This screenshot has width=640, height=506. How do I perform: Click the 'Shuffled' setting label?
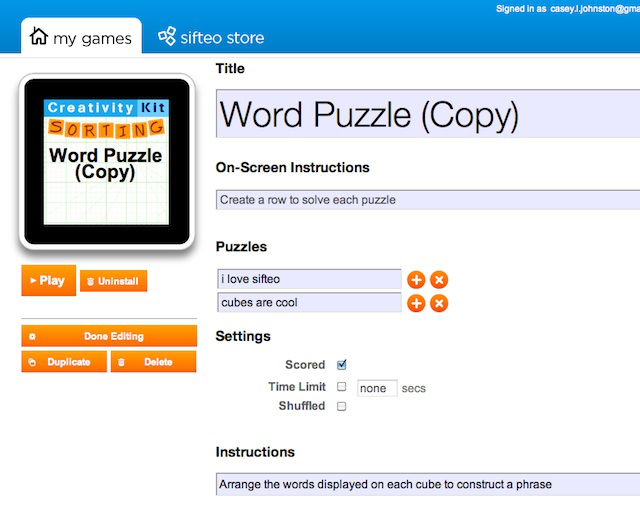coord(302,406)
